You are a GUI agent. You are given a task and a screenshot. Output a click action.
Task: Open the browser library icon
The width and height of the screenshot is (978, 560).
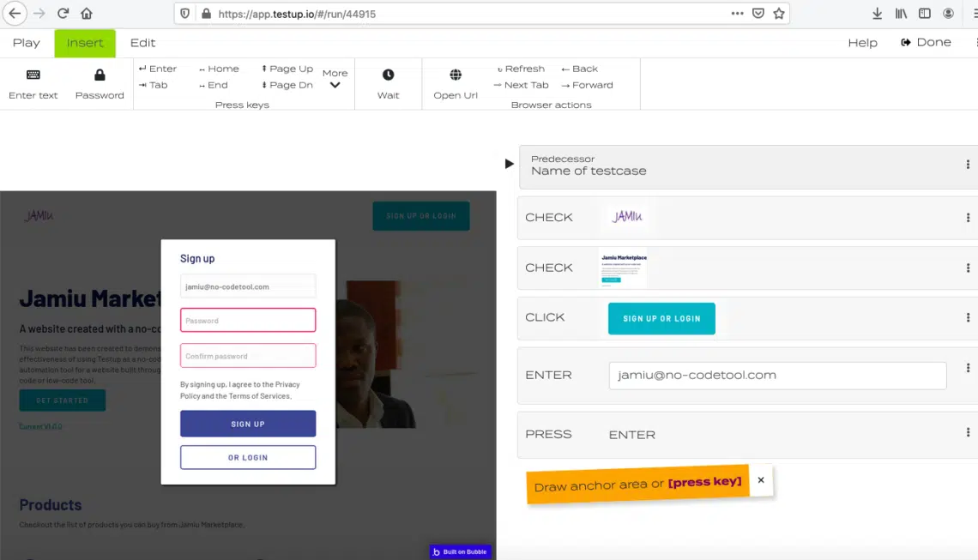point(902,13)
